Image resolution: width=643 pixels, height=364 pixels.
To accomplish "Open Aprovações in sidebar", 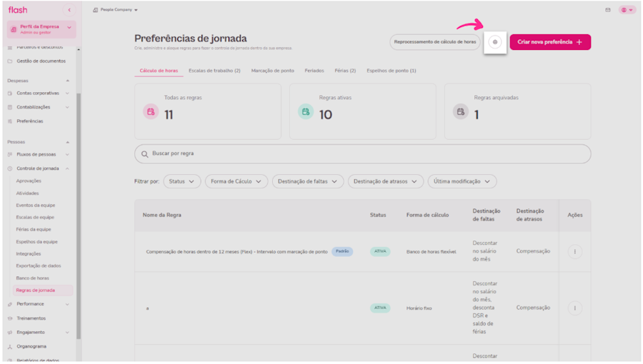I will [29, 181].
